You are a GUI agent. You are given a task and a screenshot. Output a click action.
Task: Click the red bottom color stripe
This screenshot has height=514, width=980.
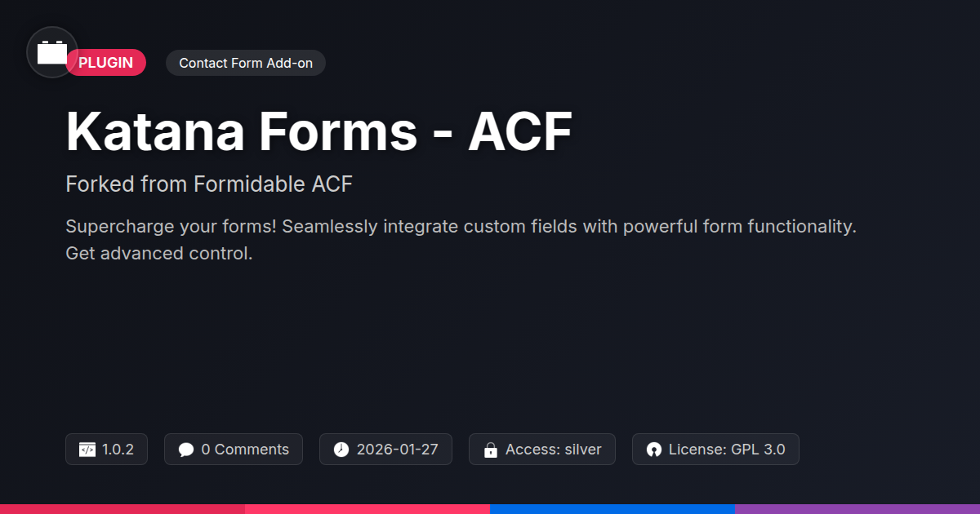pos(122,508)
